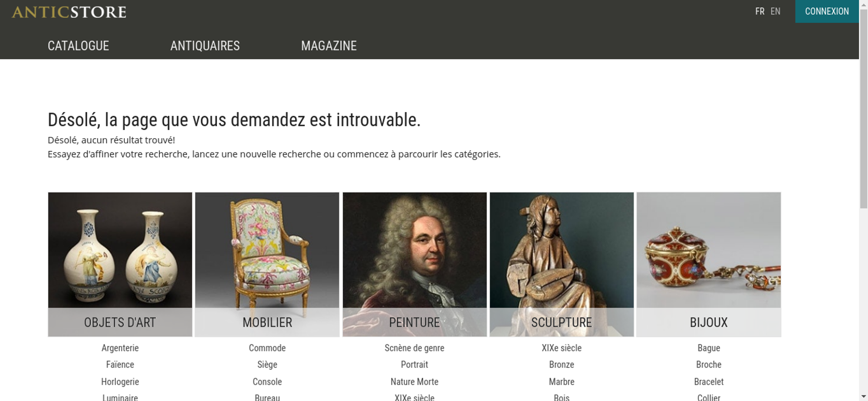This screenshot has width=868, height=401.
Task: Open the Catalogue menu
Action: [x=78, y=46]
